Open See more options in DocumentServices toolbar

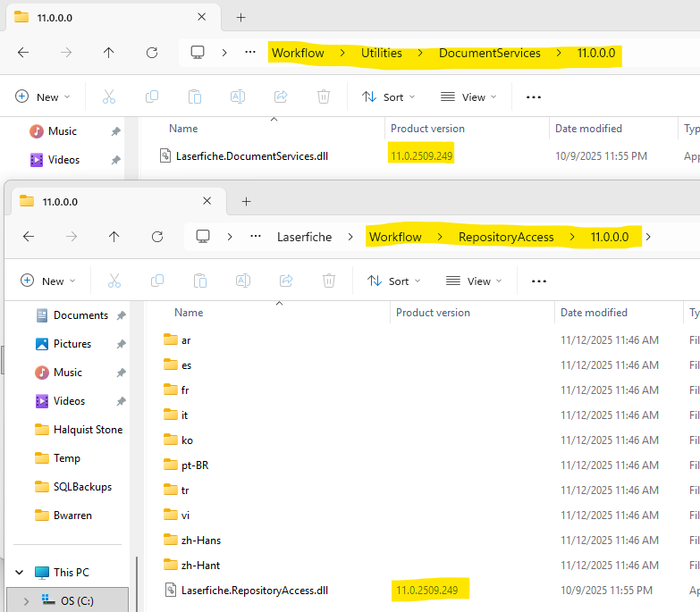tap(534, 96)
